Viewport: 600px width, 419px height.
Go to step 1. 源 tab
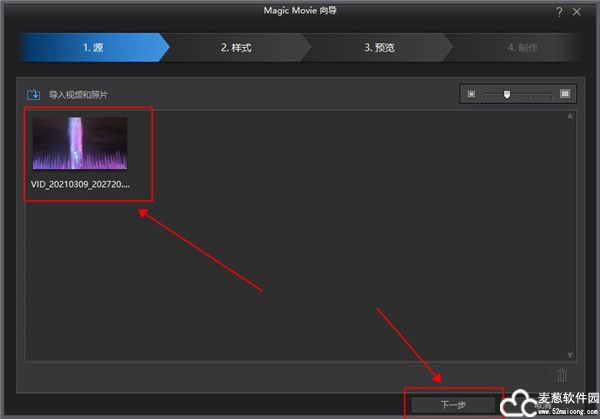click(x=93, y=47)
